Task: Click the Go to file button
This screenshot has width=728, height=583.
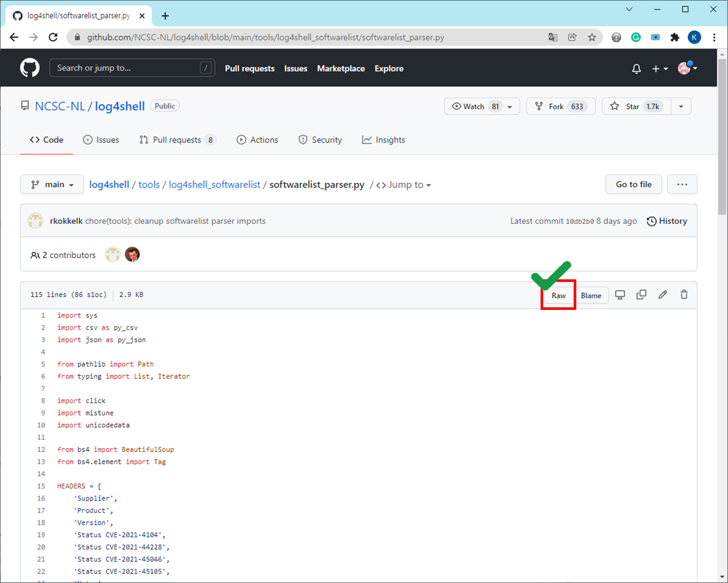Action: [x=634, y=184]
